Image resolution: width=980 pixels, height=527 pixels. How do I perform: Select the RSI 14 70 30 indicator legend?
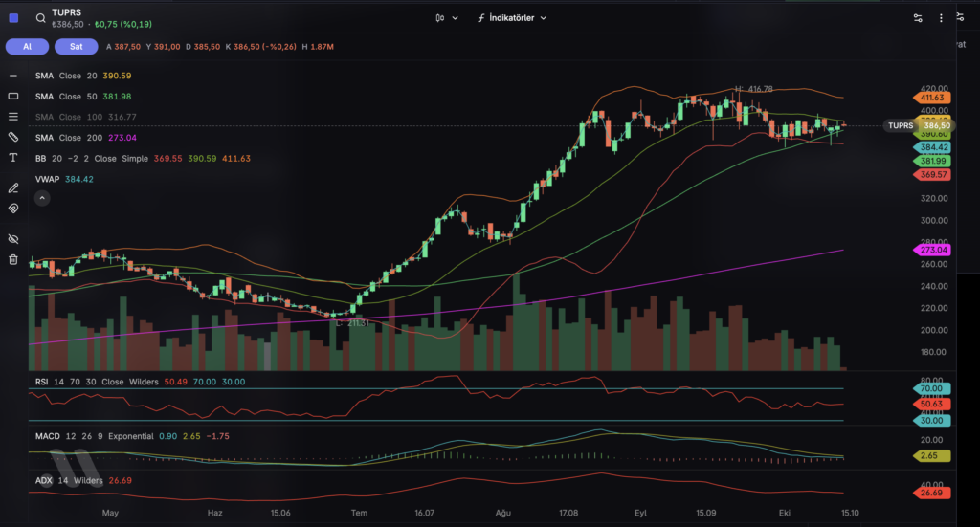pos(140,382)
